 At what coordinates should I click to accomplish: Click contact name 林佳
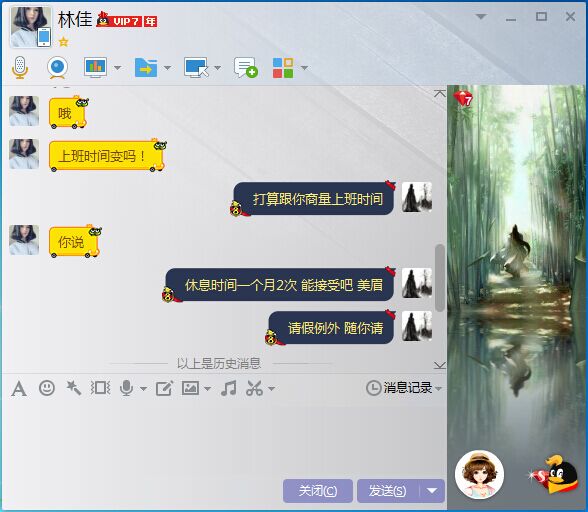coord(75,19)
